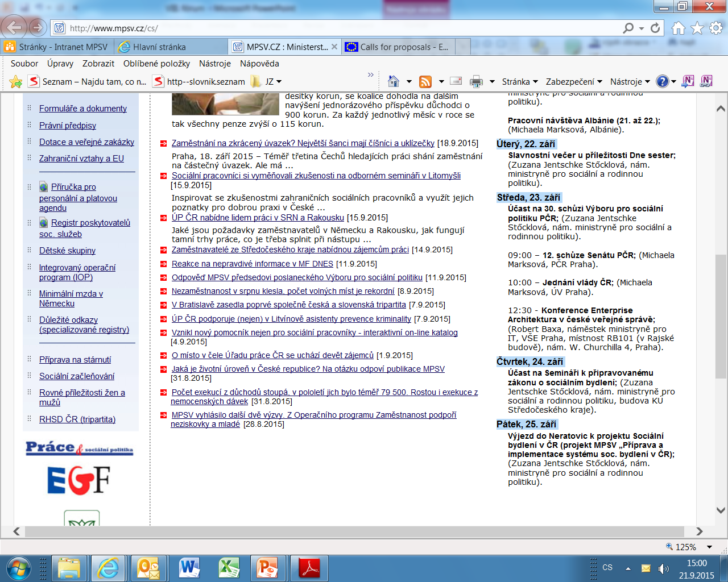
Task: Expand the Home button dropdown arrow in command bar
Action: (408, 82)
